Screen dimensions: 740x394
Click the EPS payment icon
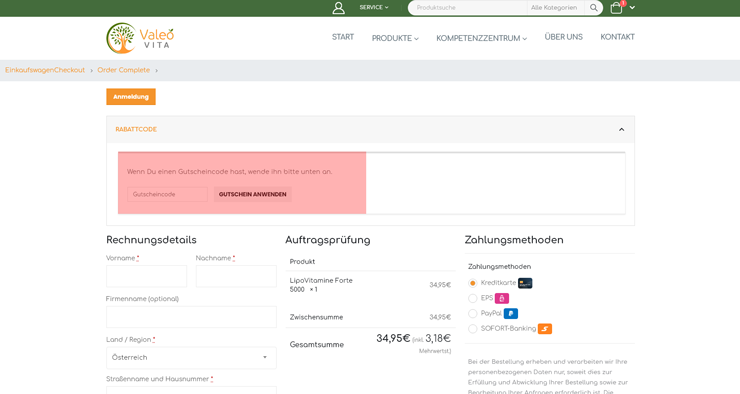click(x=502, y=298)
